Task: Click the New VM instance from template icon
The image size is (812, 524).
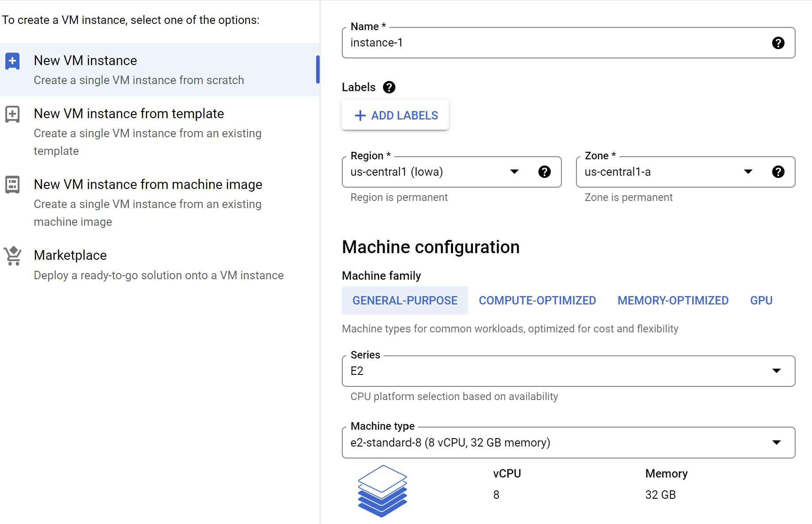Action: 12,114
